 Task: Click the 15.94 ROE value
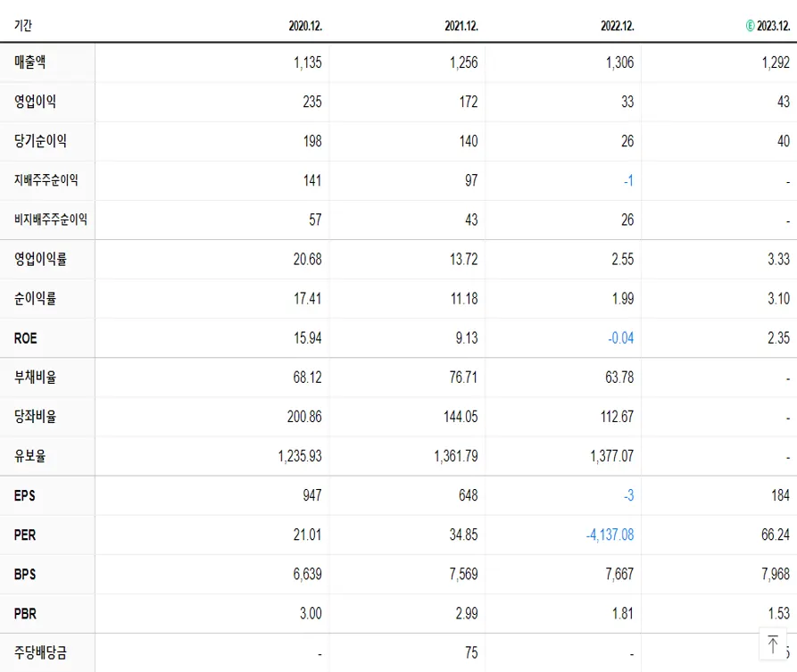(x=307, y=338)
